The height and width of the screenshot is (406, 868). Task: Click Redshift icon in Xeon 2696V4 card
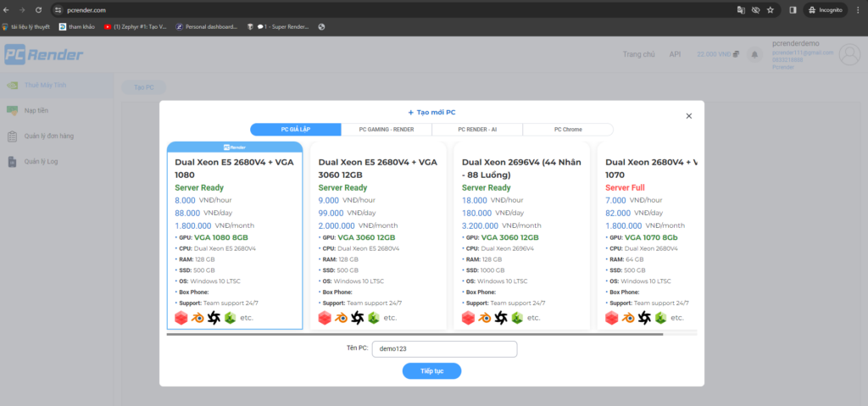[x=468, y=318]
